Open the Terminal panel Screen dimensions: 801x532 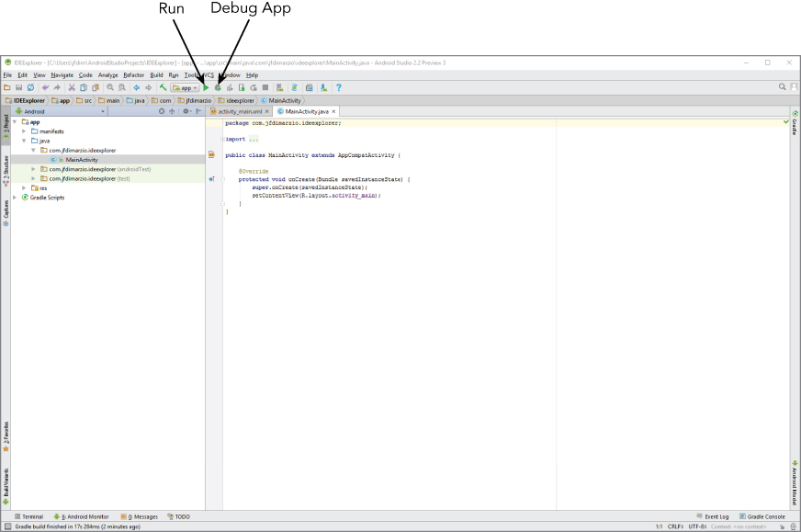click(30, 516)
